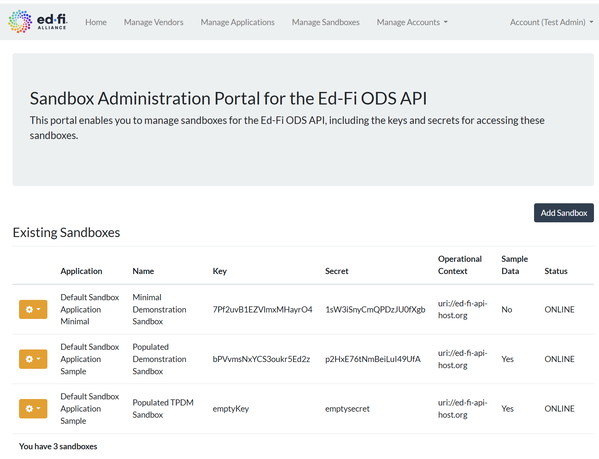Click the Operational Context column header
599x459 pixels.
point(460,265)
